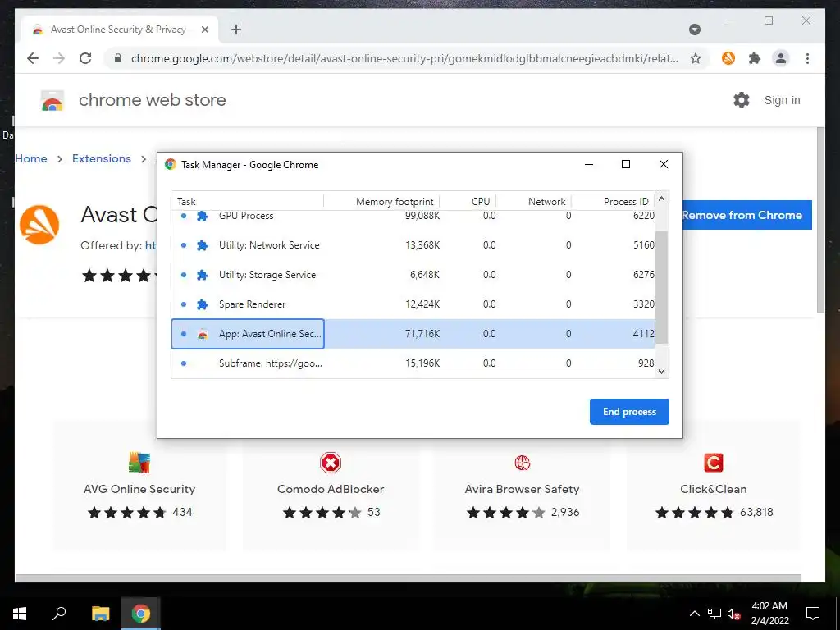Image resolution: width=840 pixels, height=630 pixels.
Task: Click the Task Manager scroll down arrow
Action: point(662,372)
